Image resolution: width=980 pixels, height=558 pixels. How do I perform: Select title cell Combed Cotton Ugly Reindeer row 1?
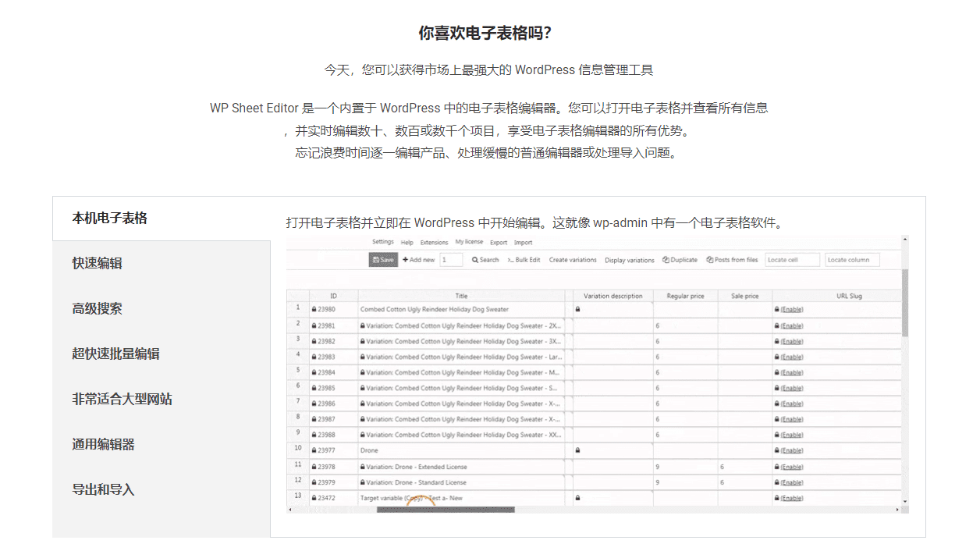(461, 310)
